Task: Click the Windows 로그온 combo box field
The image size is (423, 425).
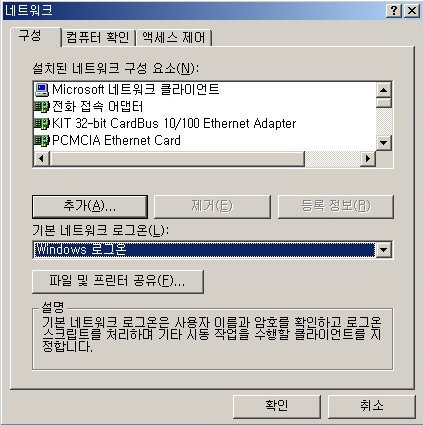Action: point(204,250)
